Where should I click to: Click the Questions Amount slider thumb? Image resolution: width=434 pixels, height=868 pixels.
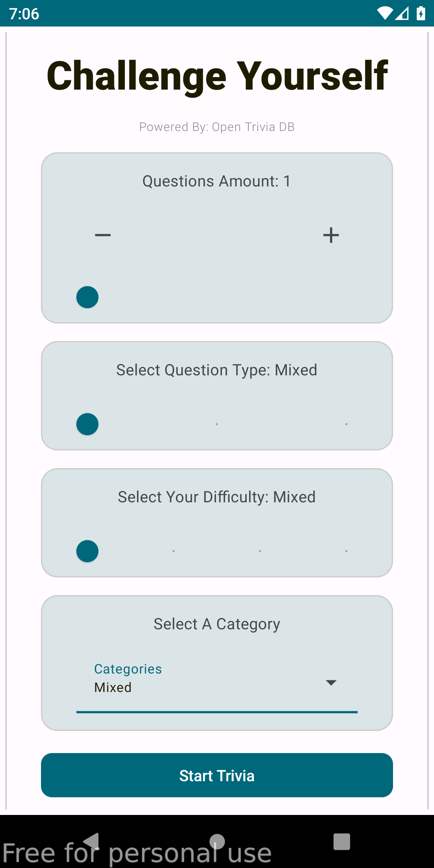click(x=88, y=297)
